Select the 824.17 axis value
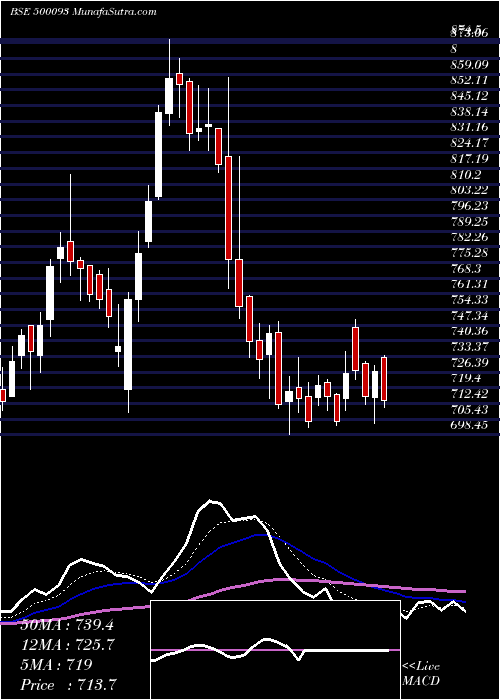The height and width of the screenshot is (700, 500). [469, 143]
